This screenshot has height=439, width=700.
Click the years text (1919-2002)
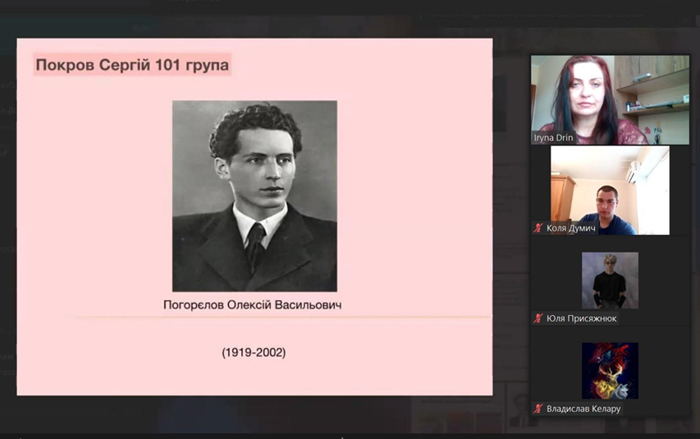coord(254,352)
